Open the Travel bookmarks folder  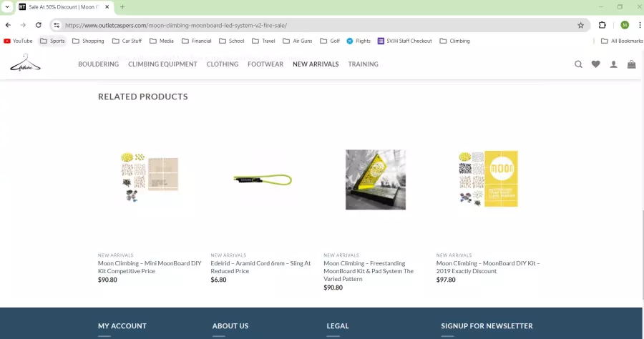click(263, 41)
